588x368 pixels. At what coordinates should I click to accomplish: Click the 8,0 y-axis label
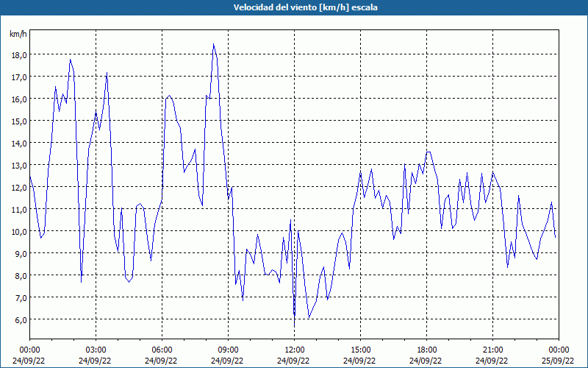click(x=21, y=275)
